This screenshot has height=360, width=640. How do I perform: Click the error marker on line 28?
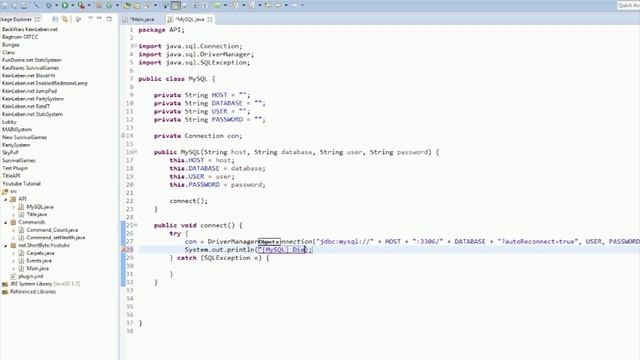(x=123, y=250)
